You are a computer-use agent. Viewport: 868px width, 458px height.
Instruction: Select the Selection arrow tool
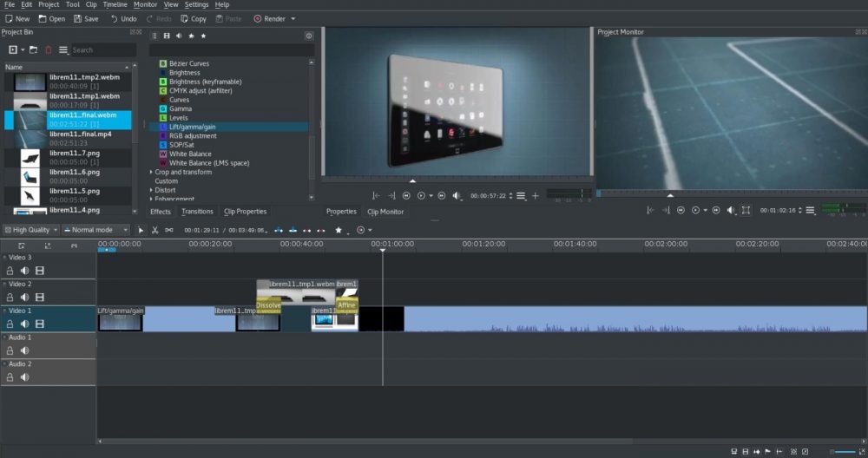click(x=141, y=230)
